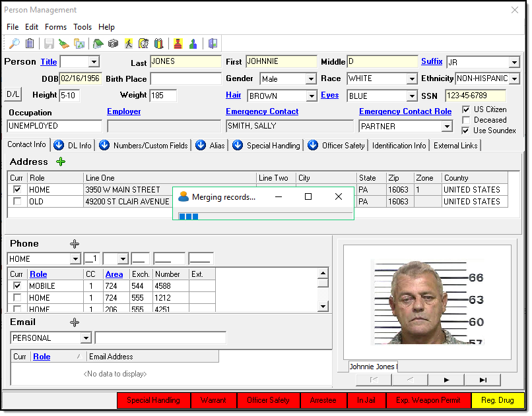
Task: Mark the OLD address as current
Action: [17, 202]
